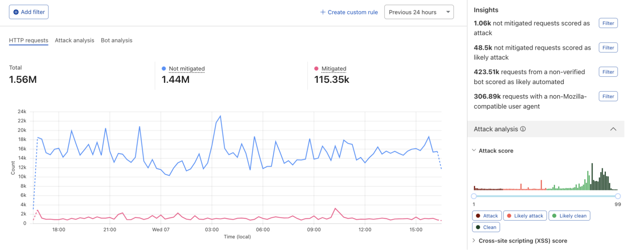Switch to the Bot analysis tab

117,40
